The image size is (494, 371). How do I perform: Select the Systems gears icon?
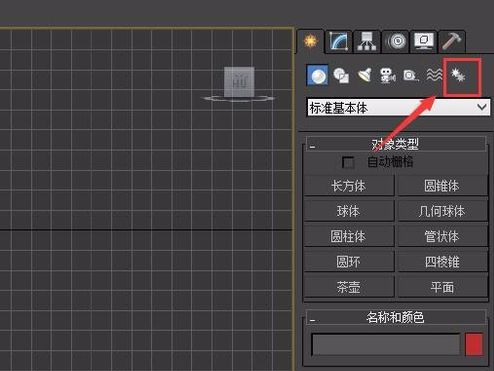pos(458,75)
